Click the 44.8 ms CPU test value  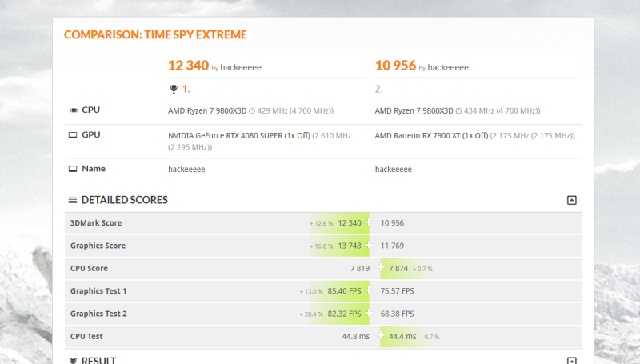coord(355,337)
